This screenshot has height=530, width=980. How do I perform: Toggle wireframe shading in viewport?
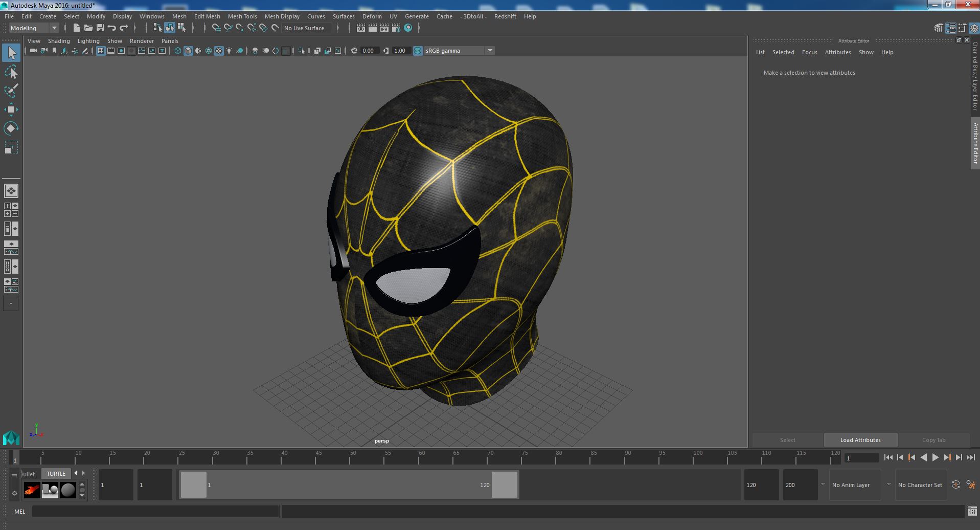click(178, 51)
